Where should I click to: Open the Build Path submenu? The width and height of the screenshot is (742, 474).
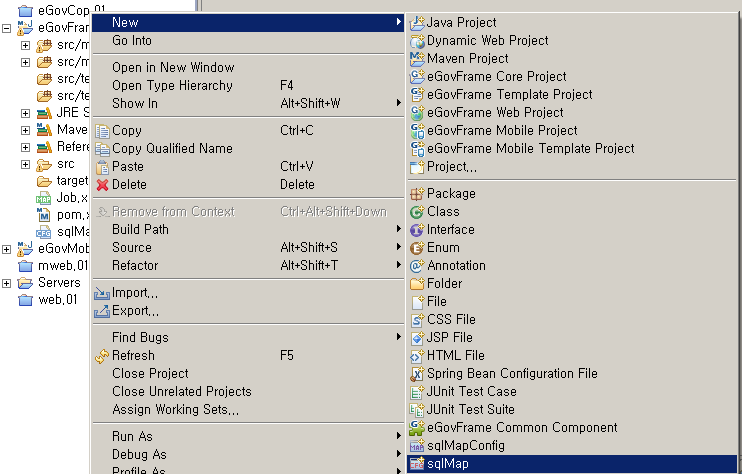coord(140,229)
